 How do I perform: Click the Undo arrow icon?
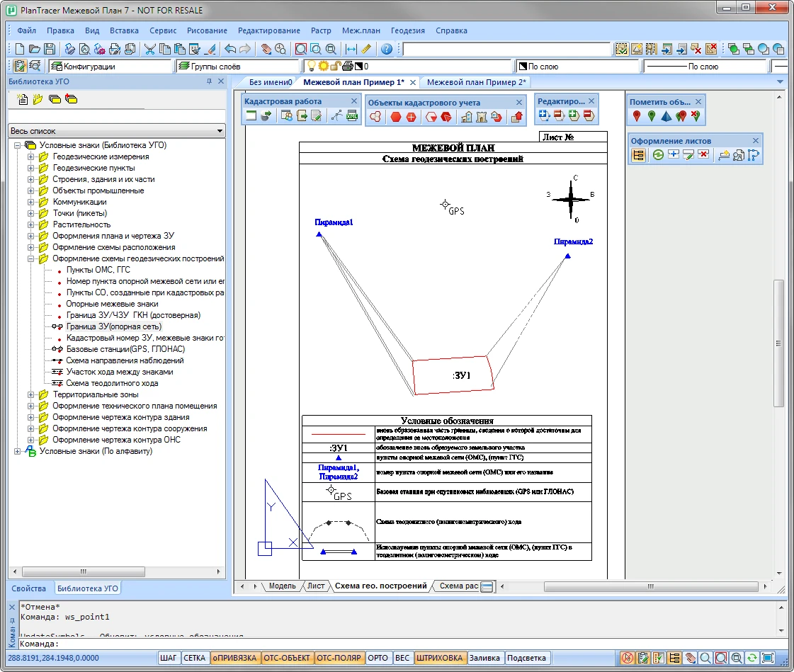click(229, 49)
